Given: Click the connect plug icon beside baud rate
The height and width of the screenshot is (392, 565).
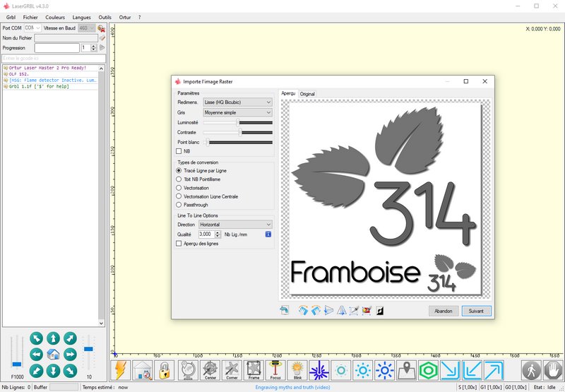Looking at the screenshot, I should (101, 28).
